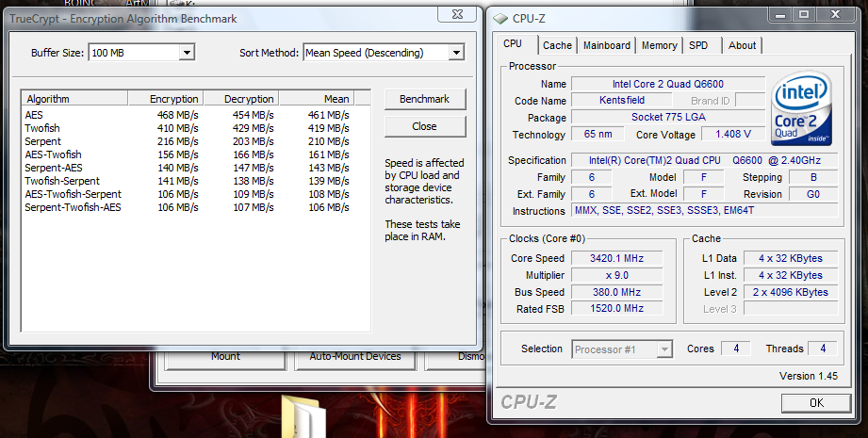868x438 pixels.
Task: Open the Sort Method dropdown
Action: coord(455,53)
